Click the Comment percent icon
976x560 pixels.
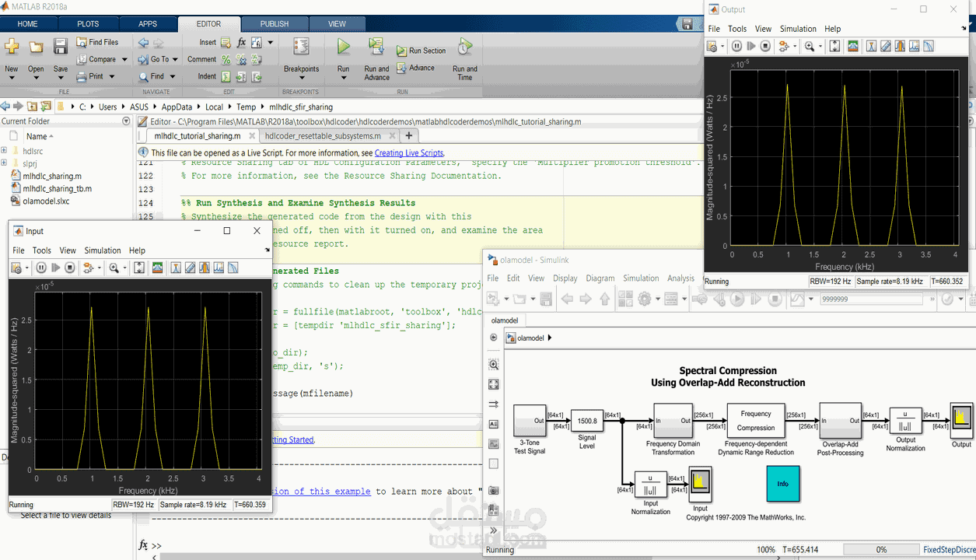tap(226, 60)
